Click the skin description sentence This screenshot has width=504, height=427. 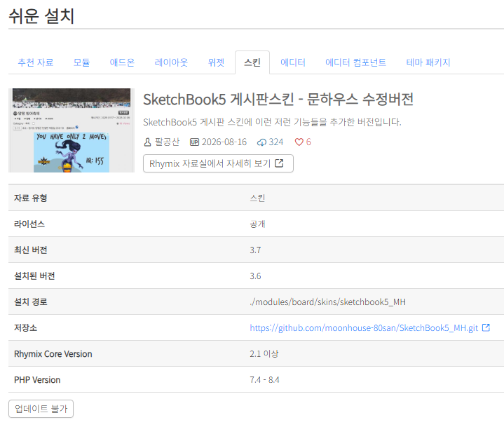[x=272, y=122]
